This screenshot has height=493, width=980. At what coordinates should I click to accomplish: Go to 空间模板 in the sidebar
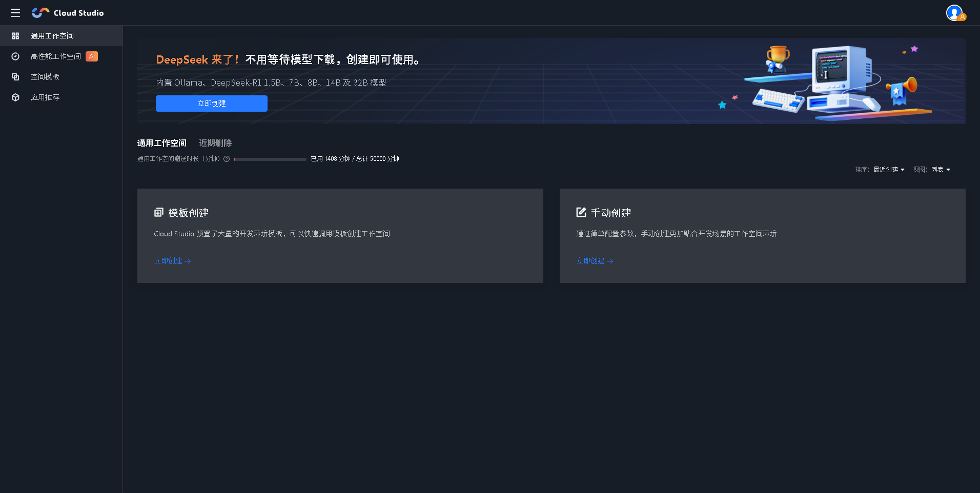point(62,77)
